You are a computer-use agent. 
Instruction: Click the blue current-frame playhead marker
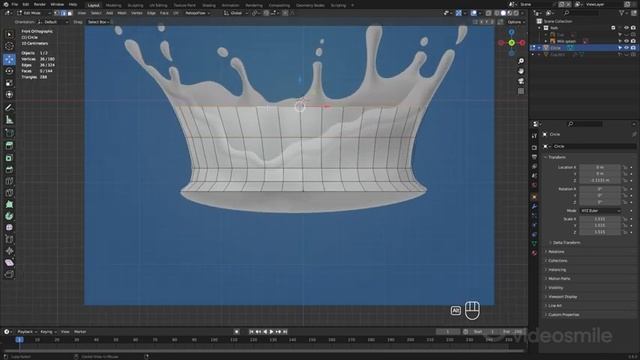click(x=19, y=340)
